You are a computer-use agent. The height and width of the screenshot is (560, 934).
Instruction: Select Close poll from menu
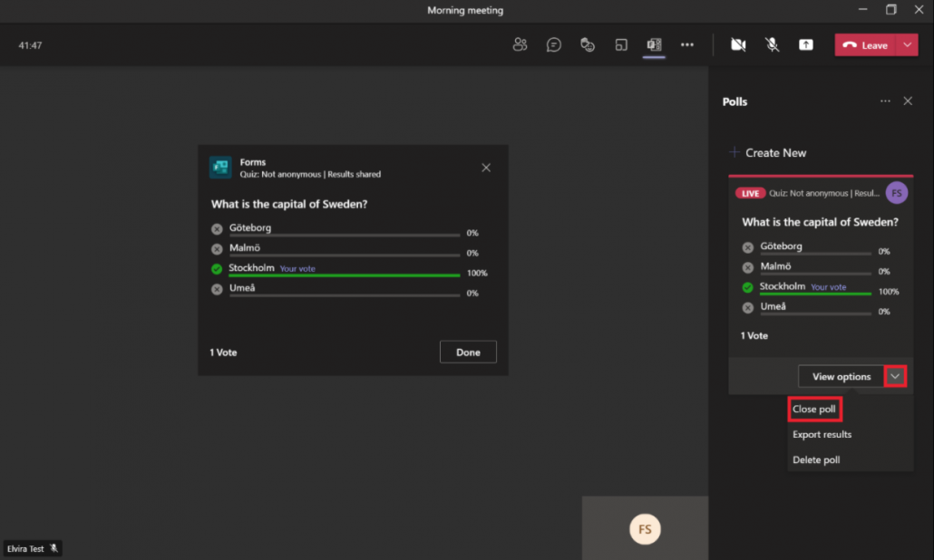click(x=814, y=410)
